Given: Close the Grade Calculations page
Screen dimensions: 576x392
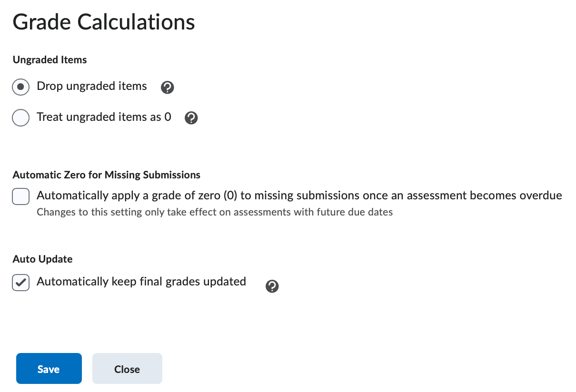Looking at the screenshot, I should point(127,368).
